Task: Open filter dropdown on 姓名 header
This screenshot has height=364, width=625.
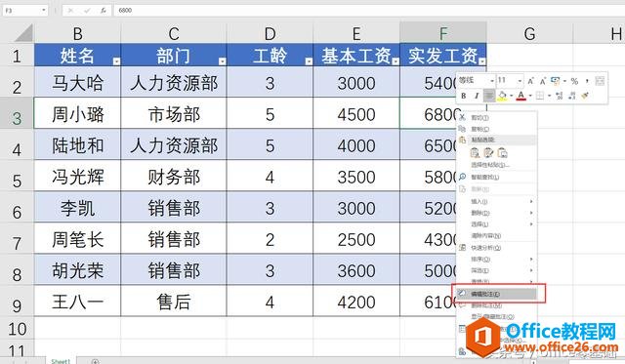Action: click(x=116, y=61)
